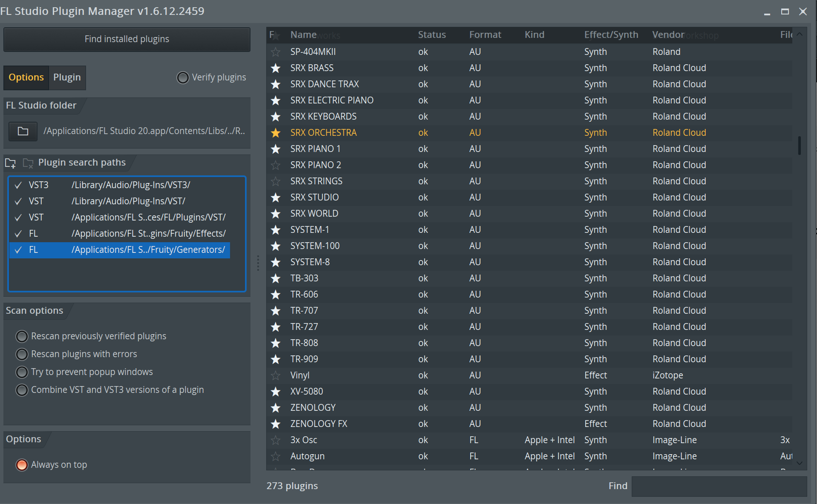This screenshot has height=504, width=817.
Task: Uncheck Fruity/Effects search path
Action: click(18, 234)
